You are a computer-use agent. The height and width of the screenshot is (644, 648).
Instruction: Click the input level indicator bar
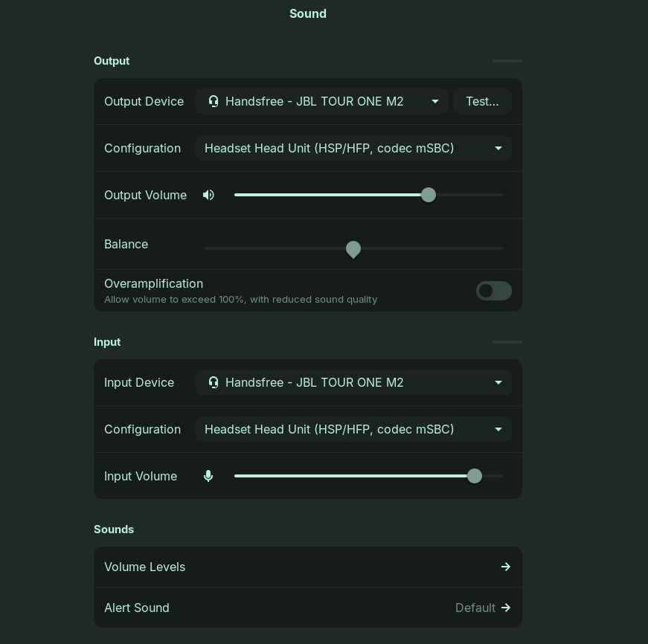point(507,342)
